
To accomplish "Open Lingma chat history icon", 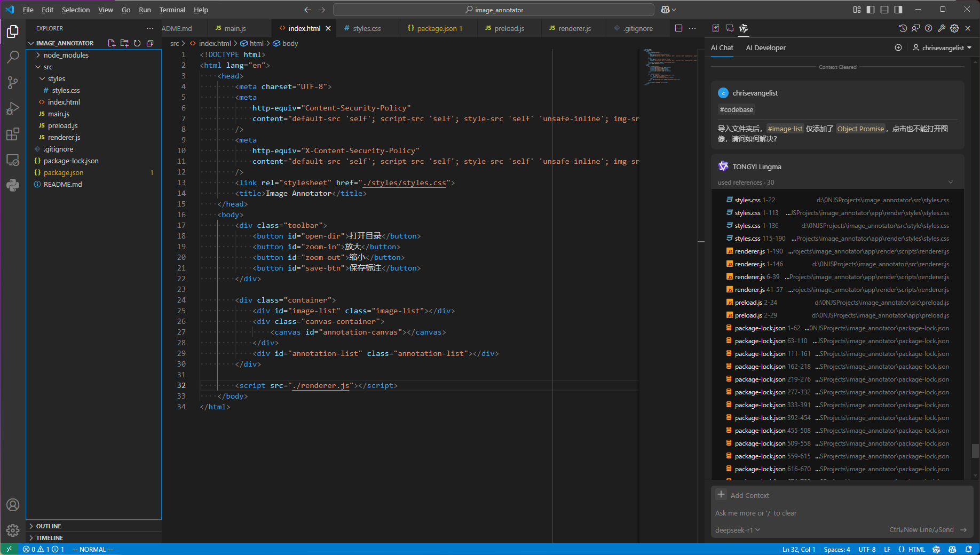I will 903,28.
